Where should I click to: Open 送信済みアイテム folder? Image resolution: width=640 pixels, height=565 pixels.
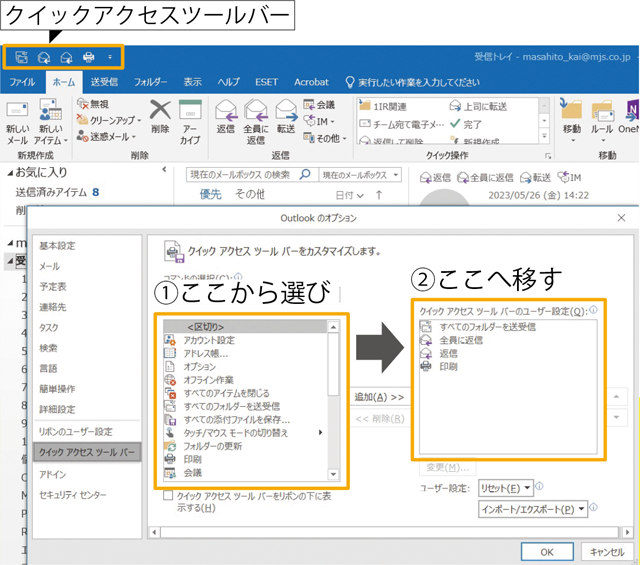[51, 192]
